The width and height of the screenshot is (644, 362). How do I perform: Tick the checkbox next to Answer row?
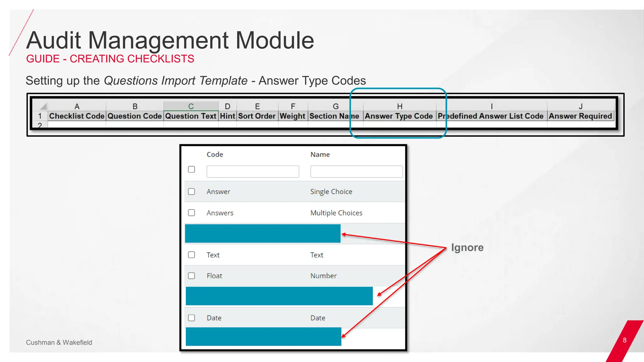pyautogui.click(x=191, y=192)
